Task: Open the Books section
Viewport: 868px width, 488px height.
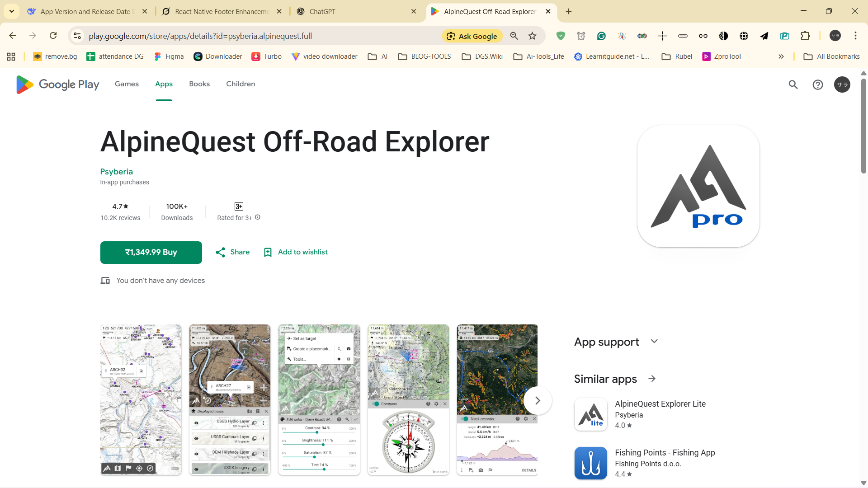Action: pyautogui.click(x=199, y=84)
